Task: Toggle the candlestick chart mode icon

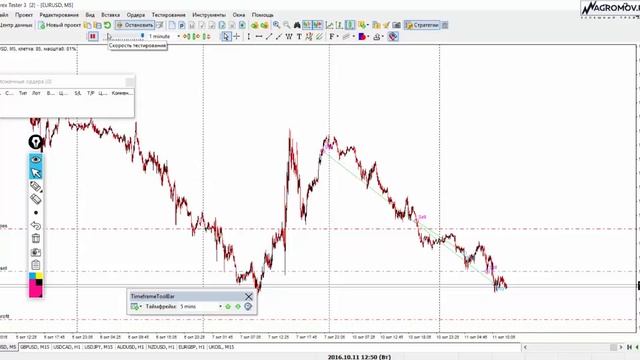Action: pyautogui.click(x=350, y=25)
